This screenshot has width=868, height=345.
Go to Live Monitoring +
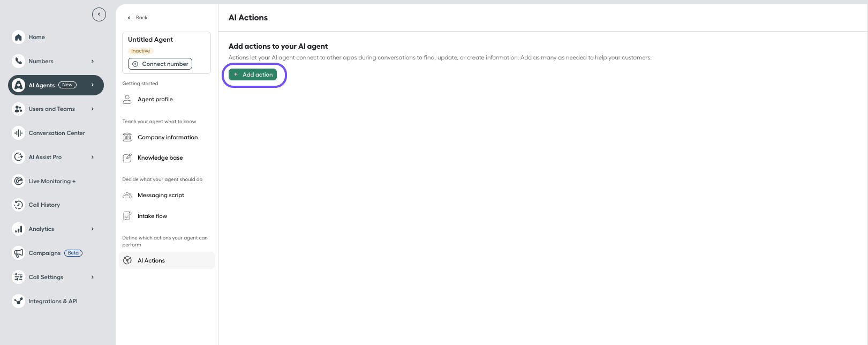(x=52, y=181)
